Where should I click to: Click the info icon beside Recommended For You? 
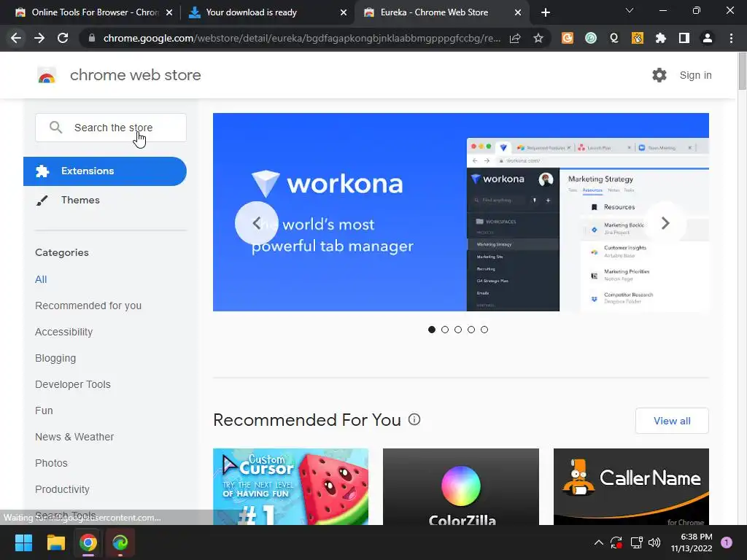click(x=414, y=419)
